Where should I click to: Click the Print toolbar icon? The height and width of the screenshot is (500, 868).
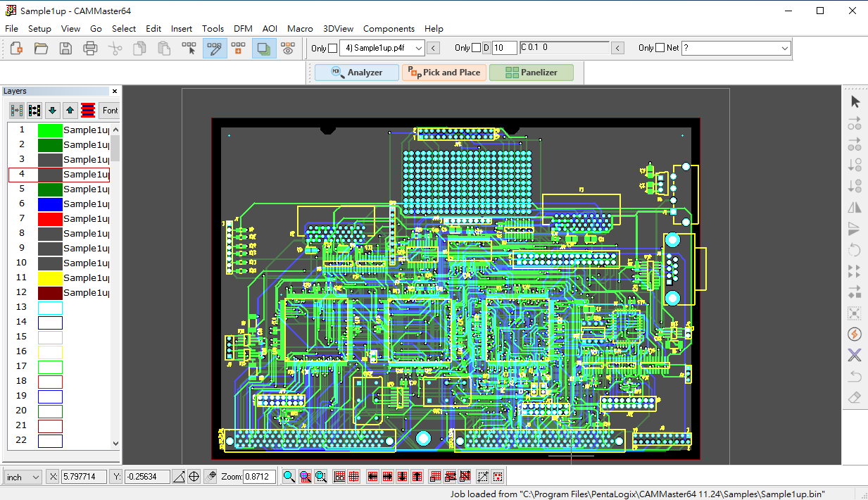click(x=90, y=49)
